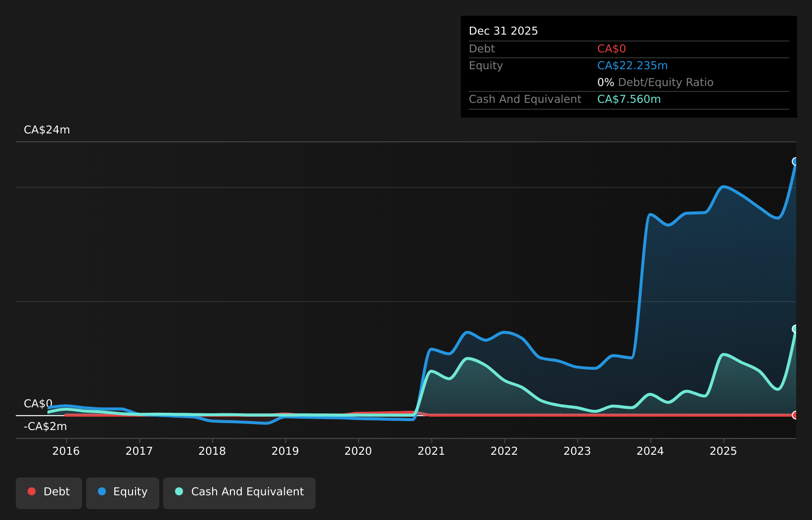
Task: Click the 2023 x-axis label
Action: [577, 451]
